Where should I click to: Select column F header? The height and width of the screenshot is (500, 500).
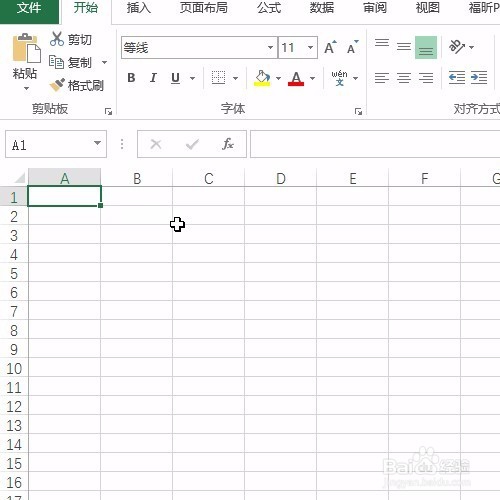click(x=425, y=179)
